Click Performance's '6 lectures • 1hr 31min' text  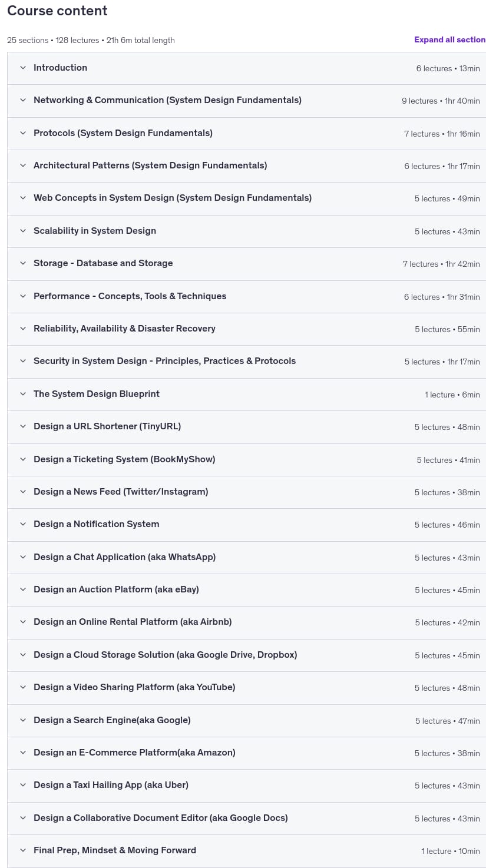[x=442, y=297]
